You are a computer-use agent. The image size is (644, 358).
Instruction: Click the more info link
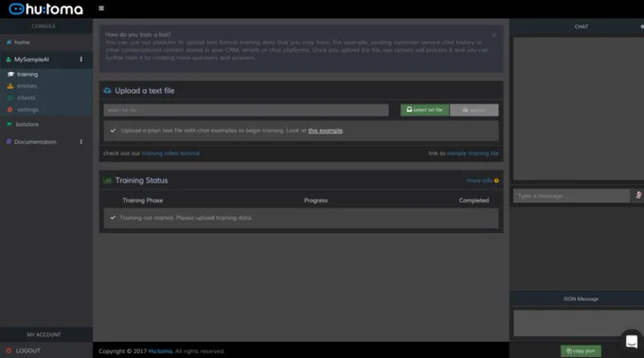(479, 181)
